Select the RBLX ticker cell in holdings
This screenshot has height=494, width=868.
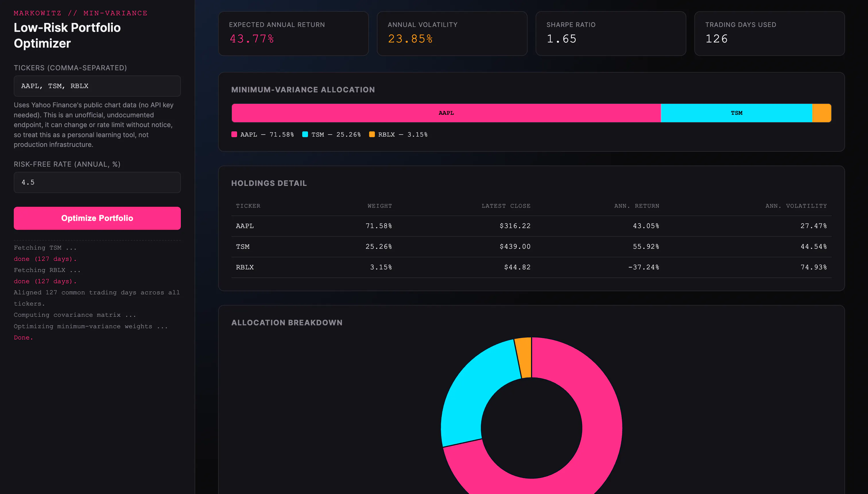point(245,267)
